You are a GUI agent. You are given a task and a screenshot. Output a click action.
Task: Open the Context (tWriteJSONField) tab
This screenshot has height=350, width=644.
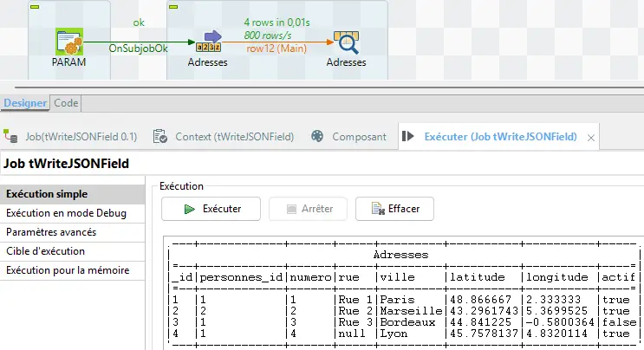pyautogui.click(x=234, y=136)
